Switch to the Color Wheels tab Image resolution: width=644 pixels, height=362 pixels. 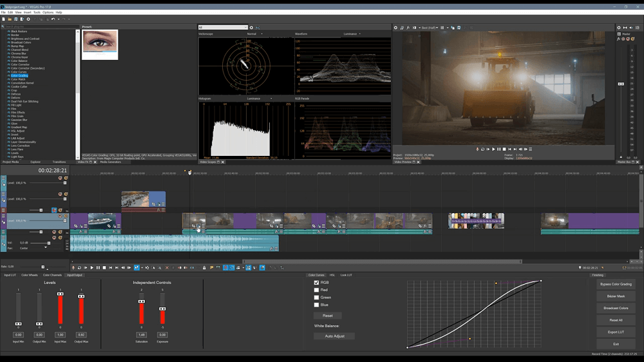(x=30, y=275)
